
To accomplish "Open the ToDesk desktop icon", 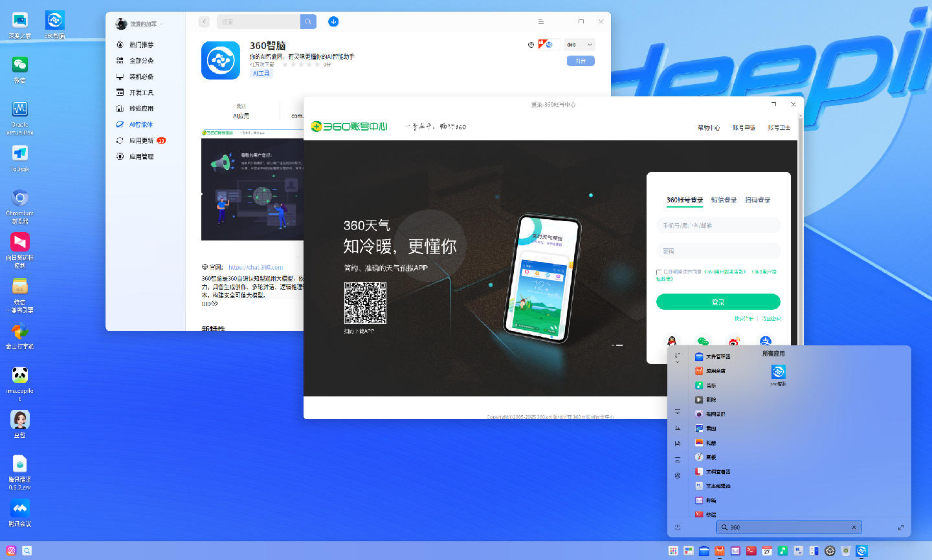I will point(20,157).
